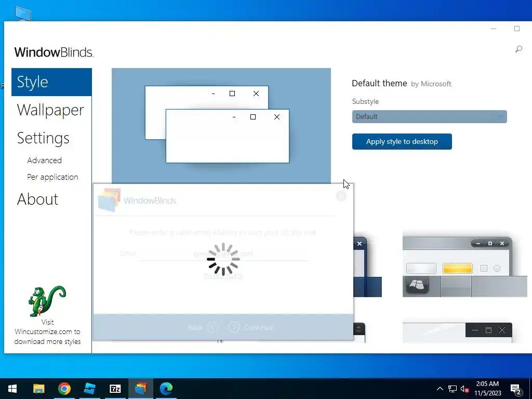The image size is (532, 399).
Task: Select the dark titlebar style thumbnail at the bottom
Action: [x=457, y=332]
